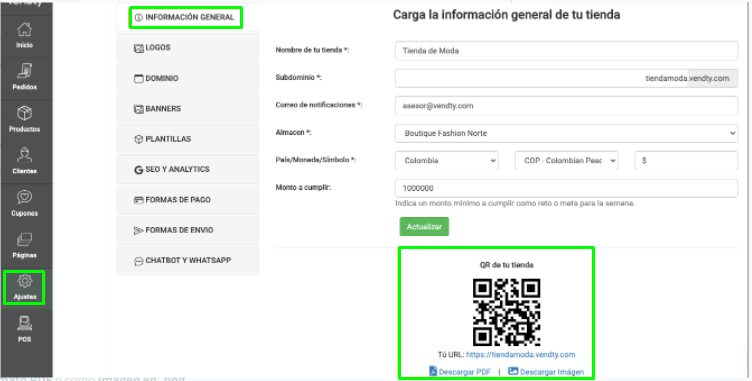Image resolution: width=752 pixels, height=381 pixels.
Task: Switch to the Dominio tab
Action: 188,78
